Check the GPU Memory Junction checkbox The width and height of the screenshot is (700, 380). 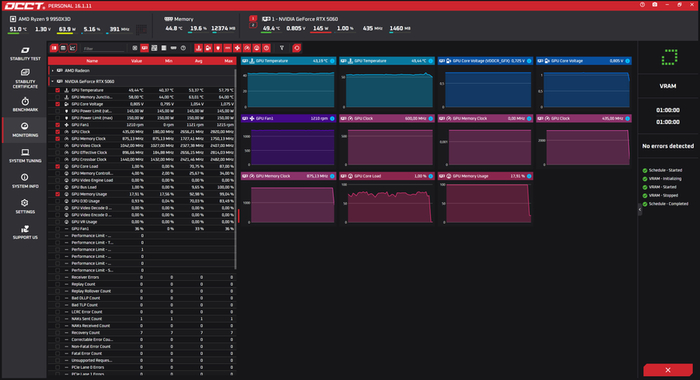(x=58, y=97)
